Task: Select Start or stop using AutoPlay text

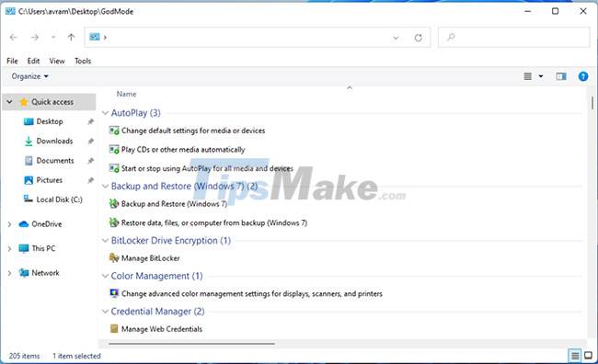Action: (207, 168)
